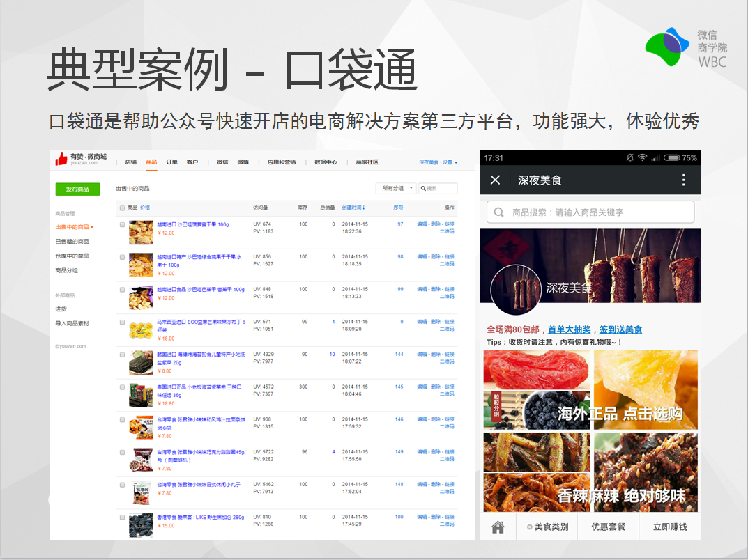The height and width of the screenshot is (560, 748).
Task: Open the thumbnail of the 17:45:29 product
Action: pos(141,525)
